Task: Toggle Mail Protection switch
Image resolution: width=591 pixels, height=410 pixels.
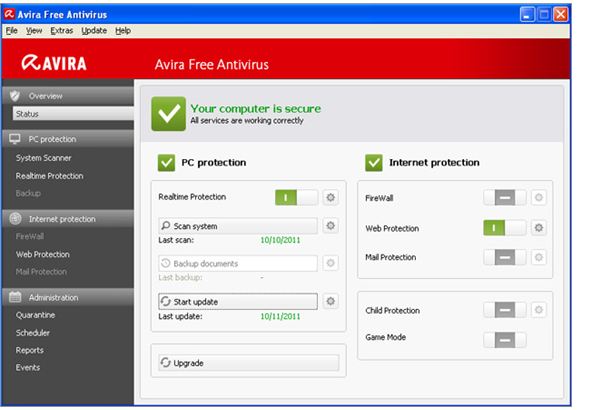Action: (x=505, y=257)
